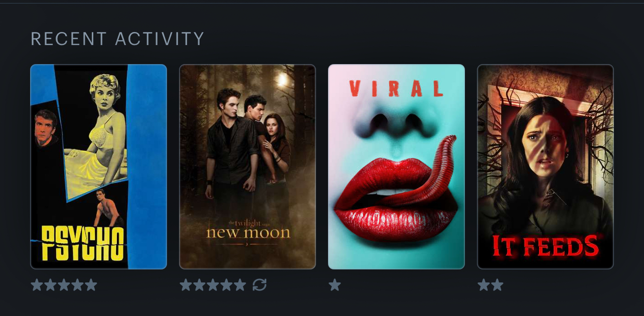Screen dimensions: 644x316
Task: Click the gold 'new moon' title text
Action: (x=248, y=232)
